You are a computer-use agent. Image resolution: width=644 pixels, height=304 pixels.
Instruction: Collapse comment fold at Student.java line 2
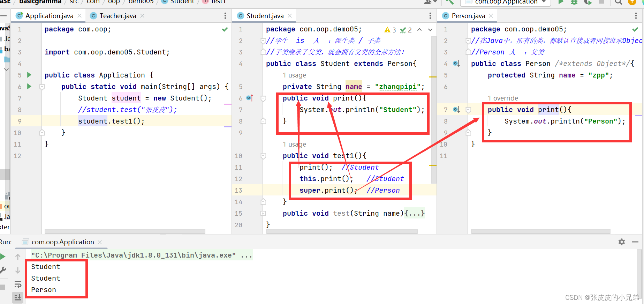click(x=263, y=41)
